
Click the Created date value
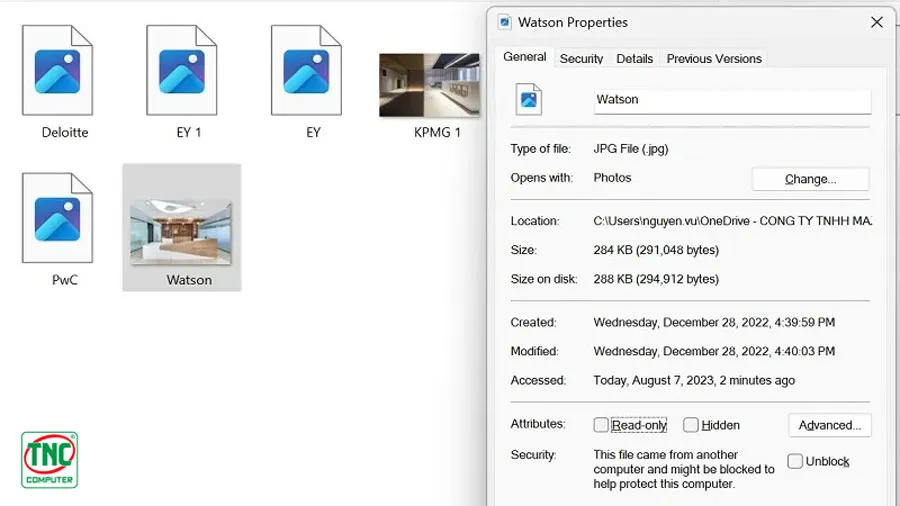714,322
